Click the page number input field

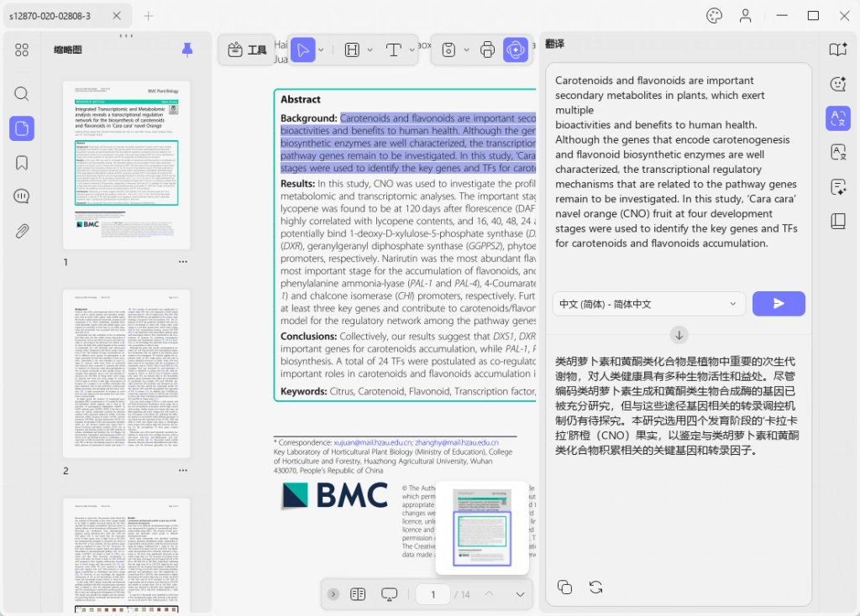click(433, 594)
